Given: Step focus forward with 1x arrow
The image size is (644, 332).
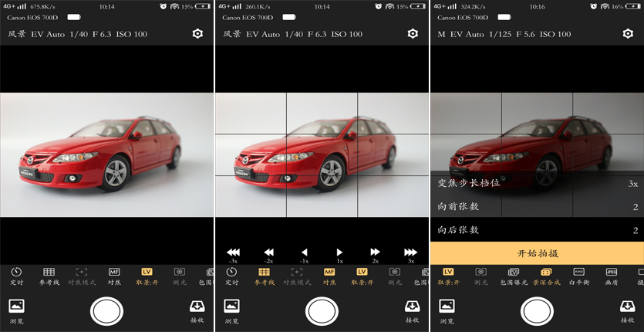Looking at the screenshot, I should [339, 255].
